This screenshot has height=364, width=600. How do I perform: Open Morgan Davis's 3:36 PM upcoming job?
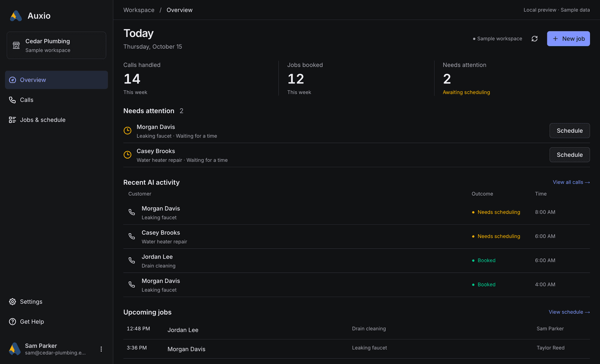point(356,349)
